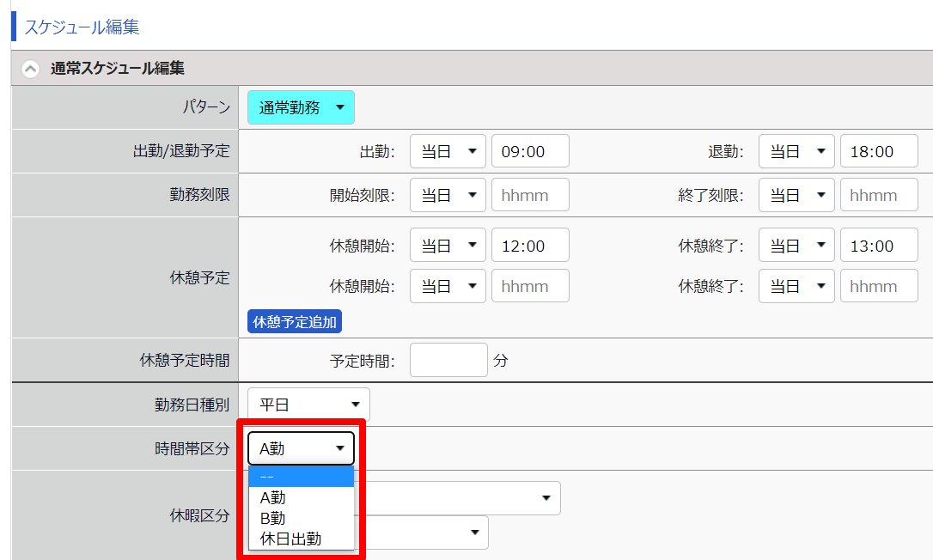Open the 勤務日種別 dropdown showing 平日
The height and width of the screenshot is (560, 933).
(x=308, y=405)
